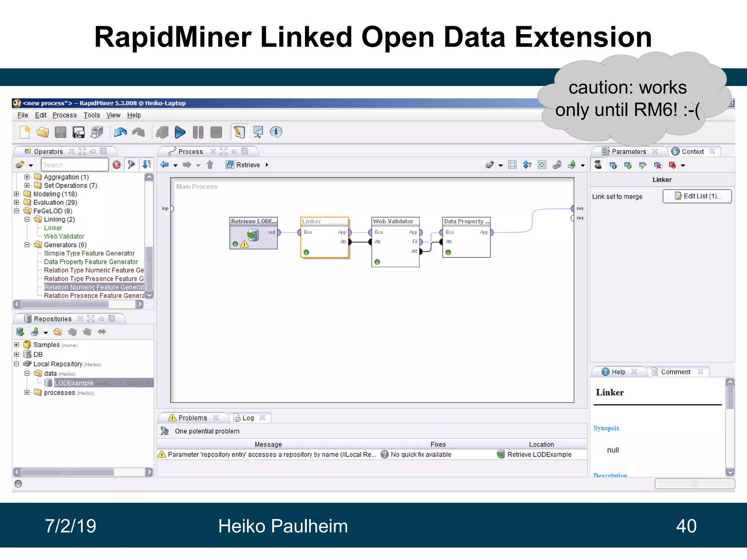Click the delete operator icon in Parameters toolbar
This screenshot has height=560, width=747.
pyautogui.click(x=658, y=166)
